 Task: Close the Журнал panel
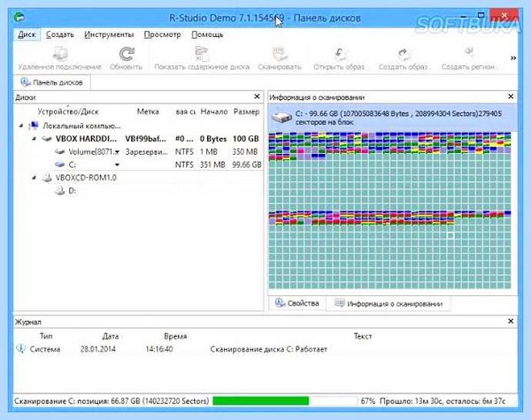[x=511, y=321]
